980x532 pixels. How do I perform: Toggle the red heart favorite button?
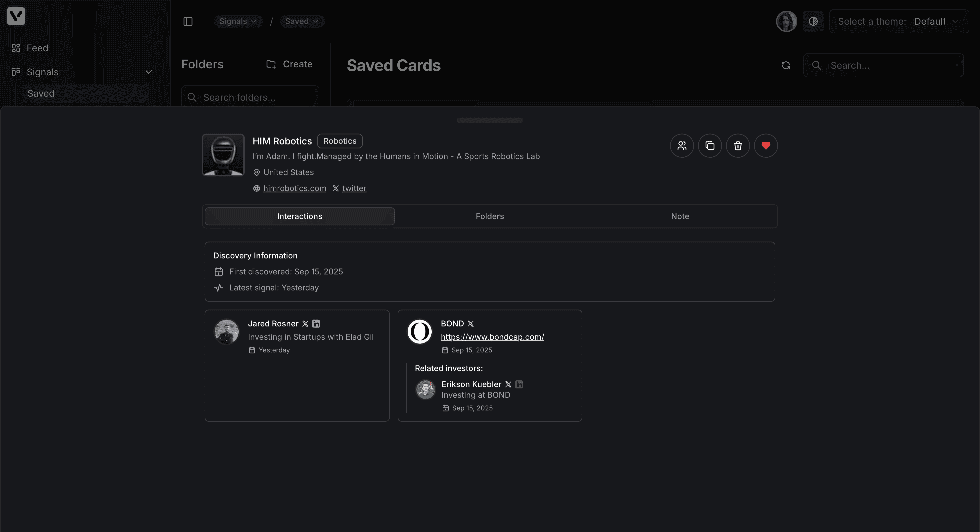pyautogui.click(x=766, y=146)
